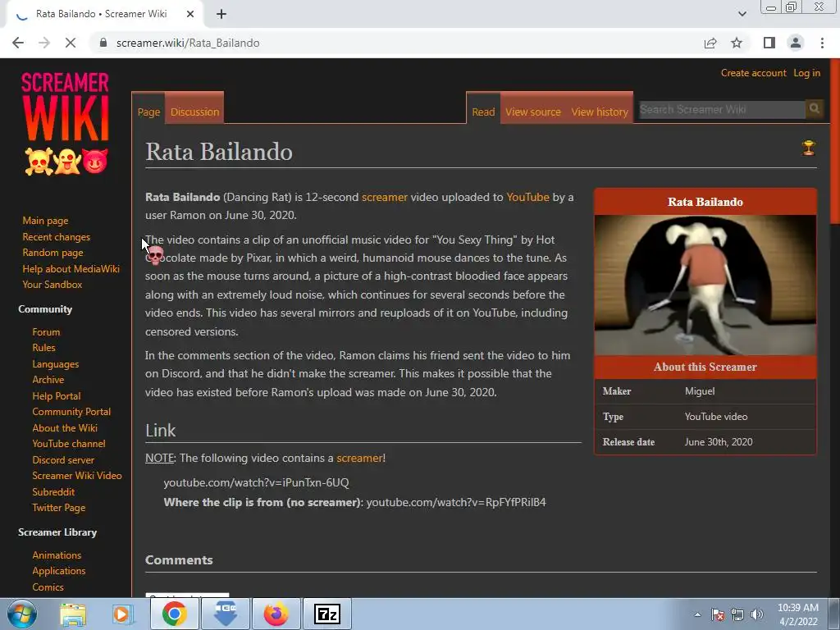Go to a Random page
This screenshot has height=630, width=840.
(52, 253)
